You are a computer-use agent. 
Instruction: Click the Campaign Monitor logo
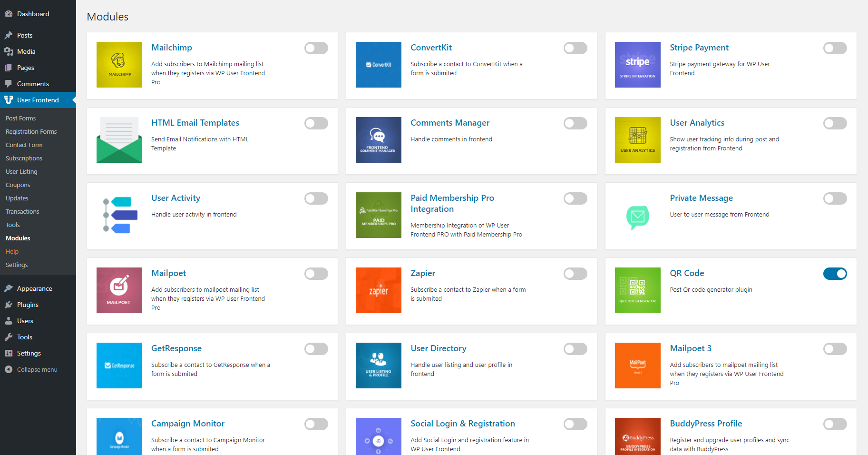119,436
